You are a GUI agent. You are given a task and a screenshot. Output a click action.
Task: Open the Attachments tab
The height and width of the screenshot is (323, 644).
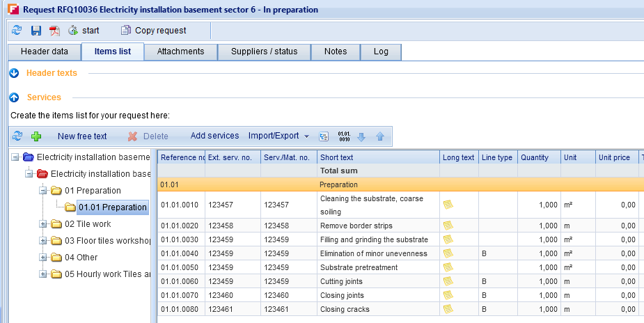180,52
